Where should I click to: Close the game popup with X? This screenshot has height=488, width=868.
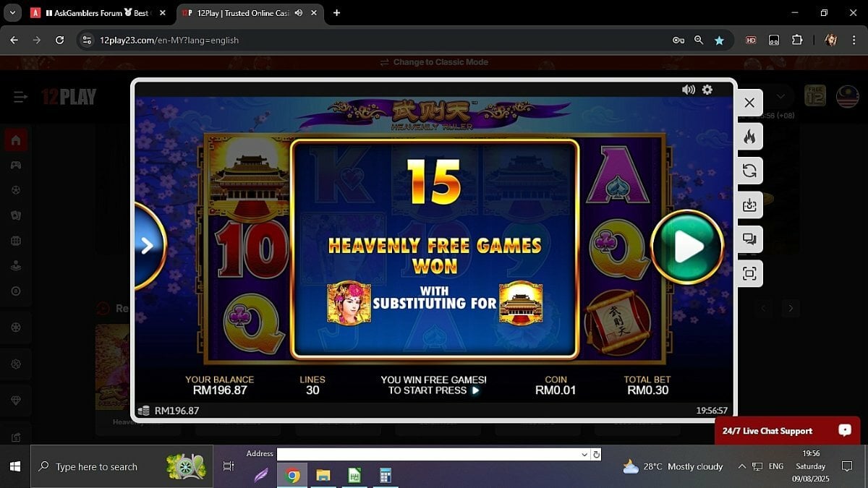(x=749, y=103)
